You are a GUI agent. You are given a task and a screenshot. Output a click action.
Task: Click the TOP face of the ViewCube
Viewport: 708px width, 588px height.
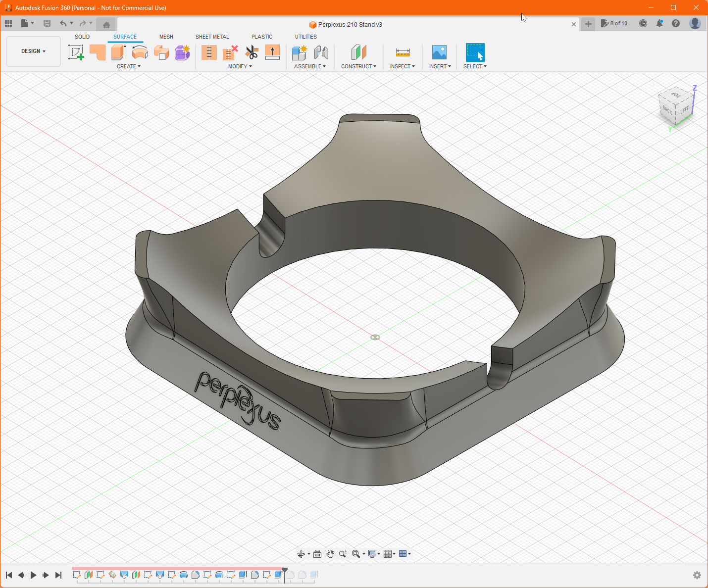coord(676,95)
